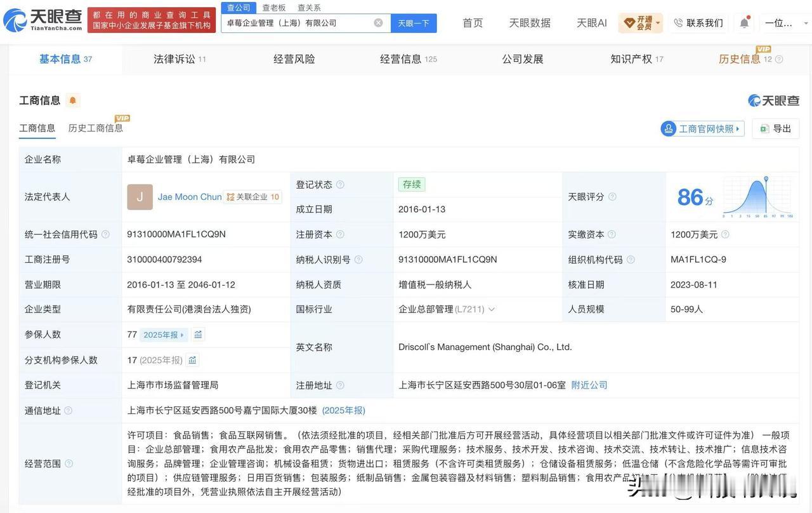Screen dimensions: 812x513
Task: Open the trend chart icon in 分支机构参保人数 row
Action: click(x=192, y=360)
